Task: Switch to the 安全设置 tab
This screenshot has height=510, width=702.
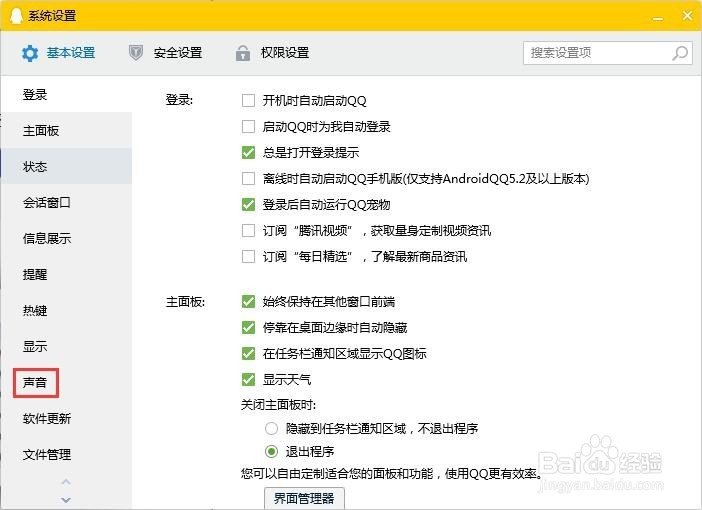Action: point(165,53)
